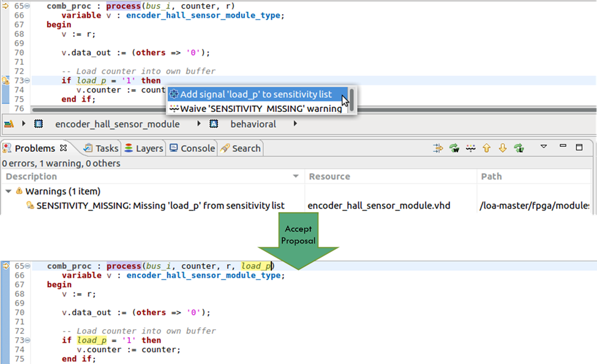Screen dimensions: 597x364
Task: Collapse the process fold at line 65 in bottom editor
Action: click(x=28, y=266)
